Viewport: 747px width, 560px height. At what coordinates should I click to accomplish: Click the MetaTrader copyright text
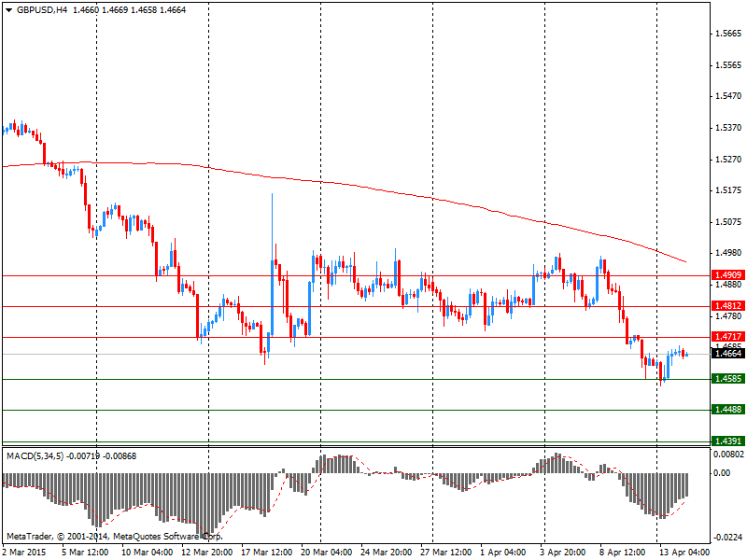click(114, 536)
